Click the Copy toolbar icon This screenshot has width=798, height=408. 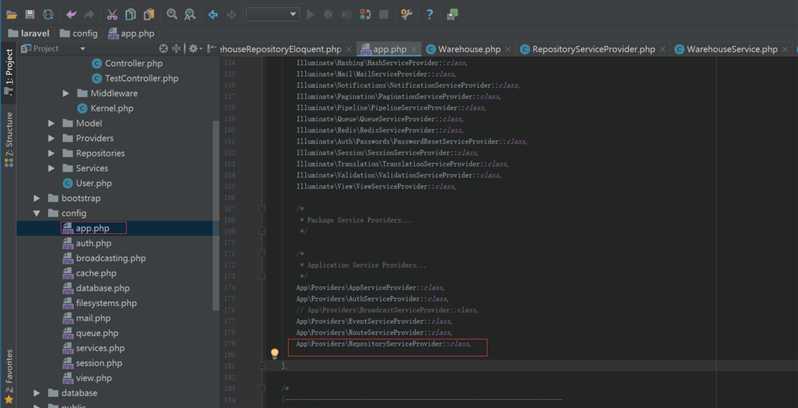(x=131, y=14)
